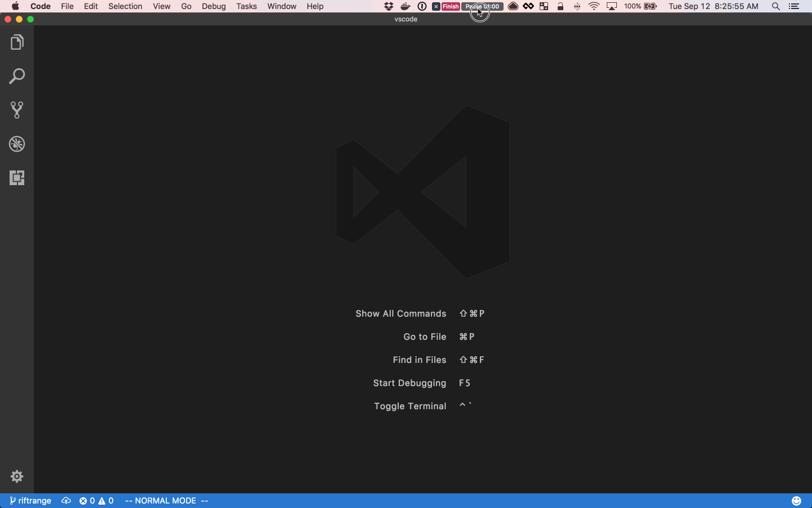Open the Debug menu
The image size is (812, 508).
pos(213,6)
